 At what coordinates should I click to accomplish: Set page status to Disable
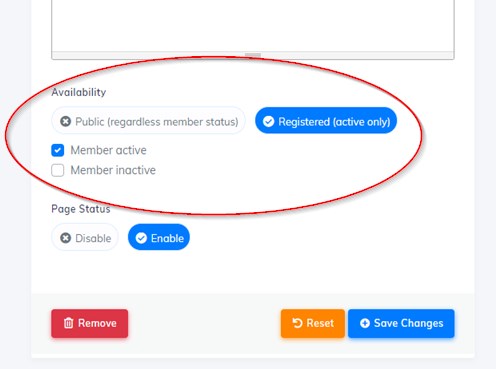(85, 237)
